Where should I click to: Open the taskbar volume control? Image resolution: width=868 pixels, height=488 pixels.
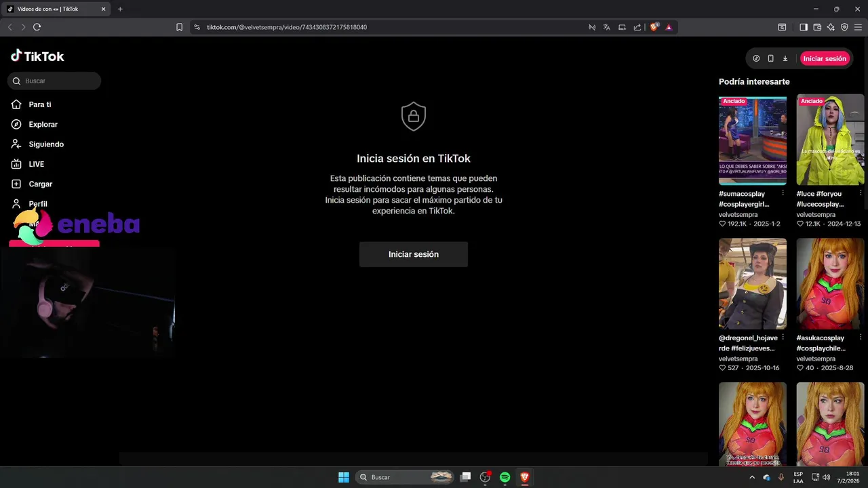pyautogui.click(x=826, y=477)
